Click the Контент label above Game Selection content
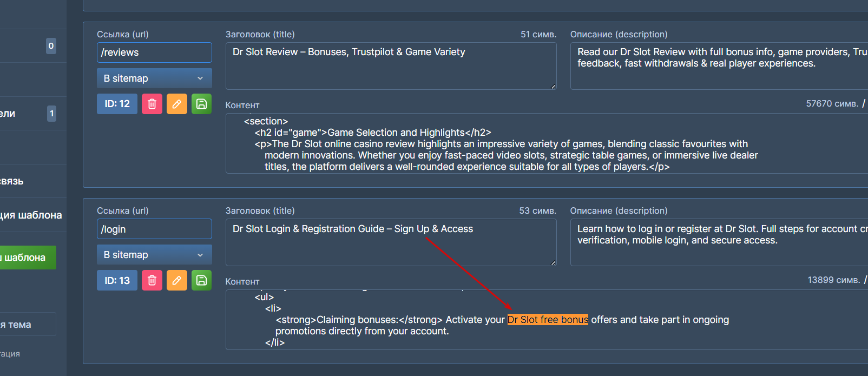Screen dimensions: 868x376 [242, 105]
